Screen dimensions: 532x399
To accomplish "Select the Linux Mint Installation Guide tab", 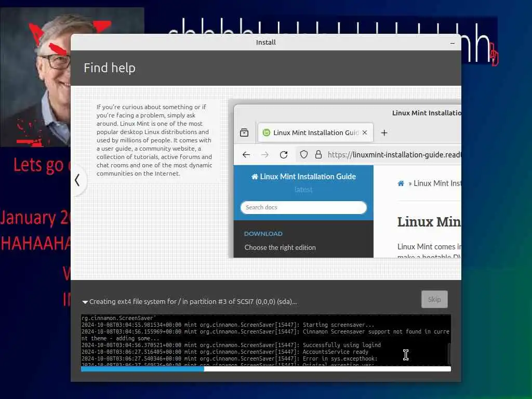I will [315, 132].
